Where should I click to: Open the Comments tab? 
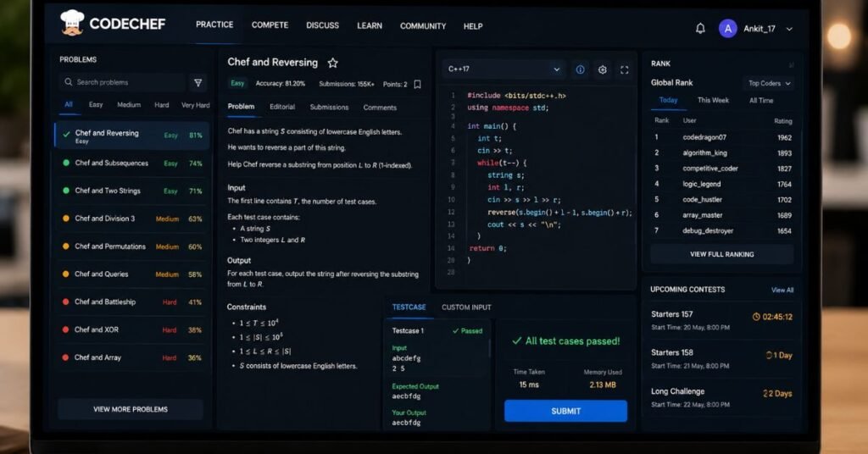point(380,108)
